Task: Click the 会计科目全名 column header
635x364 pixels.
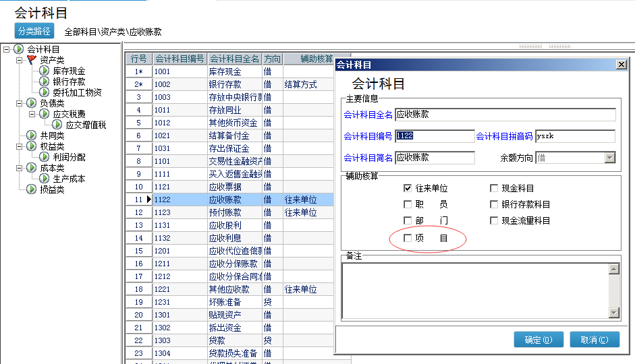Action: [x=235, y=59]
